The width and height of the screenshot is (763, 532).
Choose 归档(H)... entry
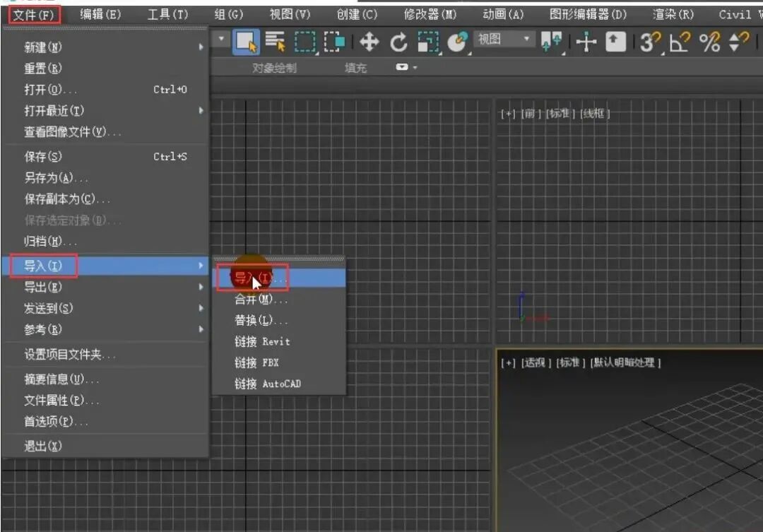(x=105, y=241)
